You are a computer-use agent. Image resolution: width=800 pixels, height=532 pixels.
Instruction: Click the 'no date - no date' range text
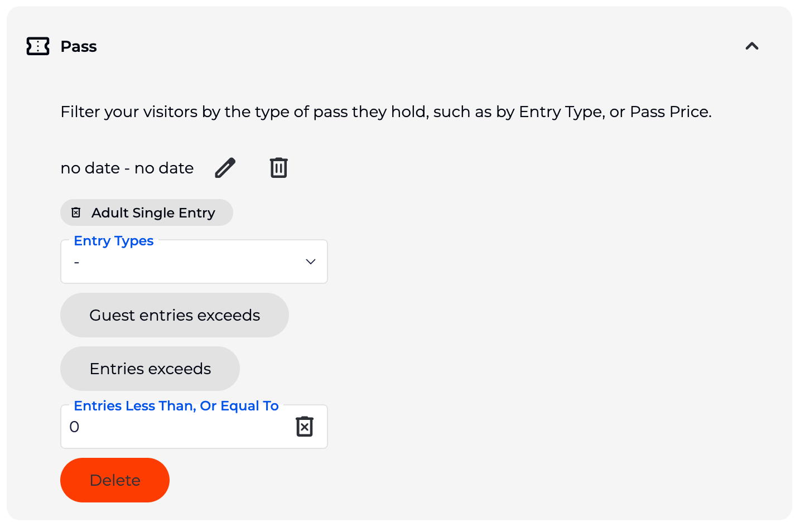(127, 168)
